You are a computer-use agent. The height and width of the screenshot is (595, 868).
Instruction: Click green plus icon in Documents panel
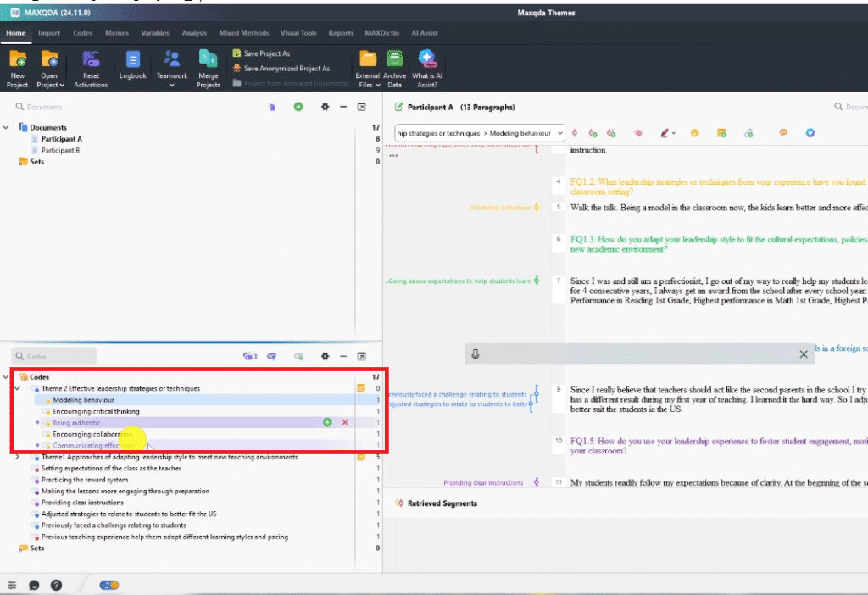point(298,107)
